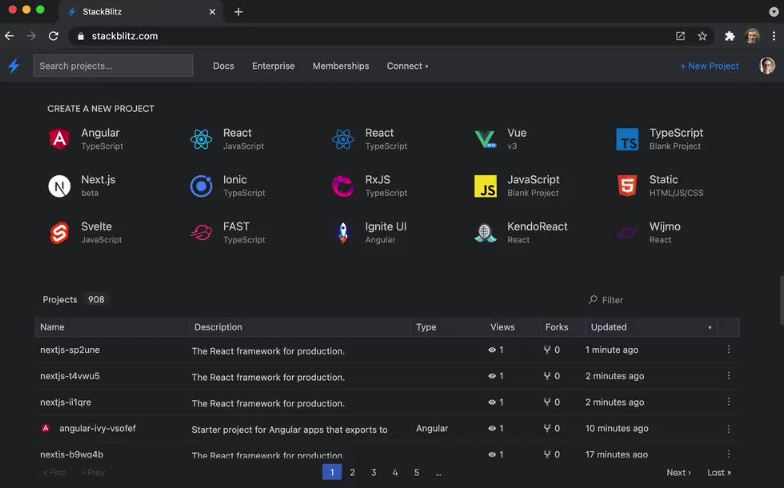Go to page 2 of projects
Screen dimensions: 784x488
352,472
